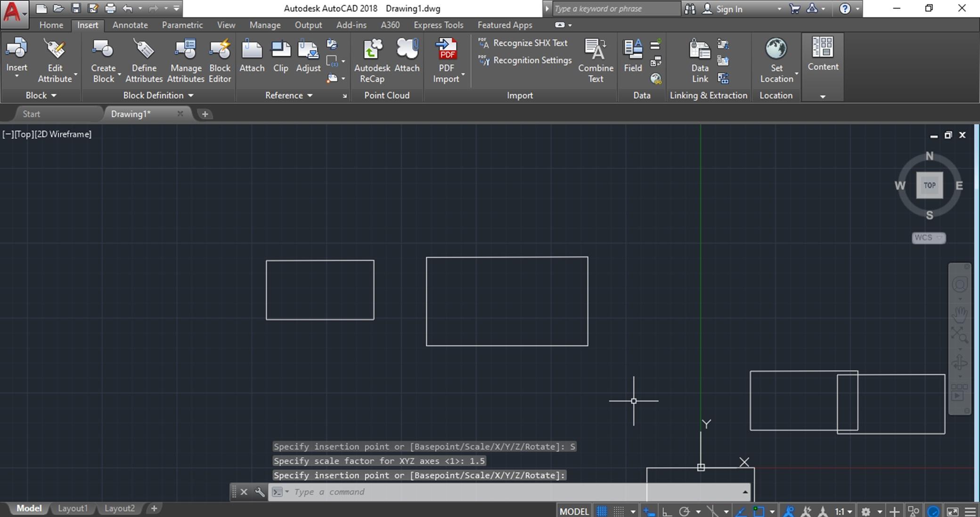Open the Parametric ribbon tab

pos(182,25)
